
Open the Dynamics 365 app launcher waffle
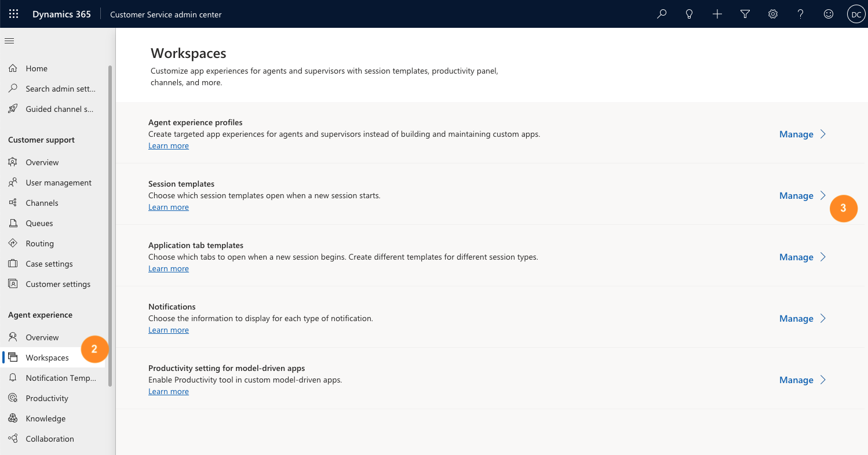[14, 14]
